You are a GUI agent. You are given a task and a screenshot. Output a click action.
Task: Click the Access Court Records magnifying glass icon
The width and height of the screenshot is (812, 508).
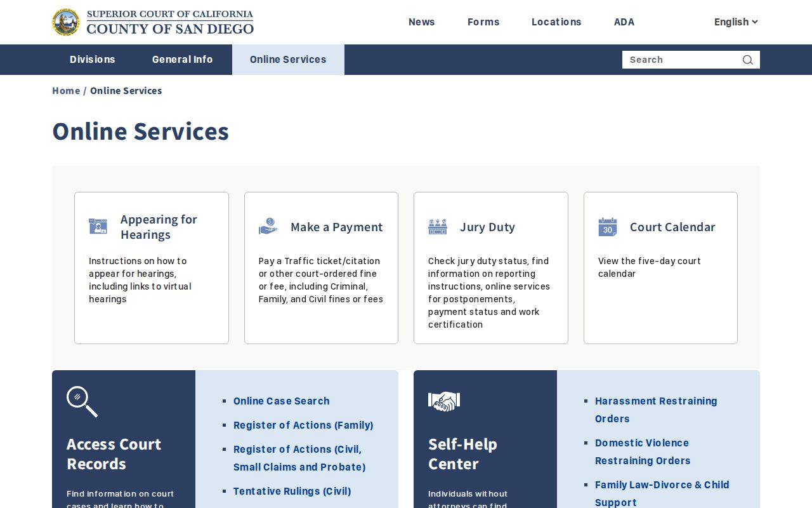(x=82, y=401)
